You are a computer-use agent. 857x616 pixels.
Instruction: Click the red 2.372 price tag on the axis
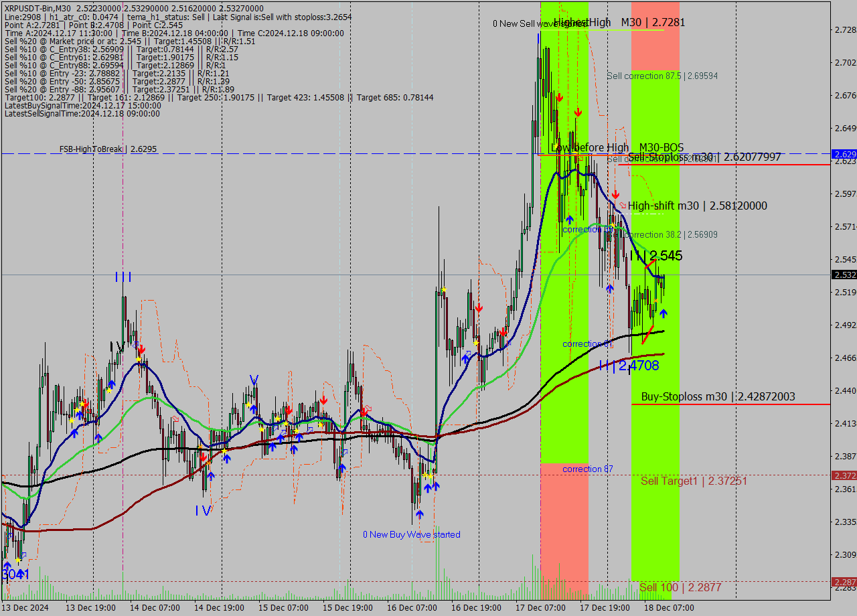click(x=844, y=475)
